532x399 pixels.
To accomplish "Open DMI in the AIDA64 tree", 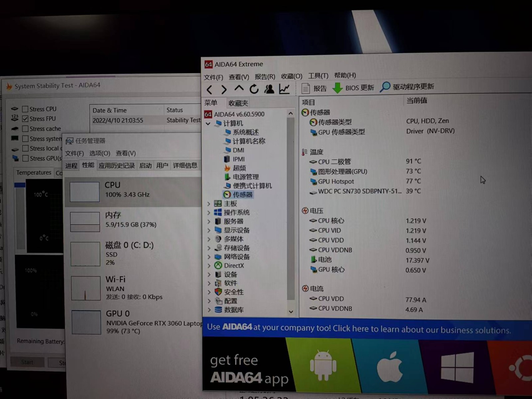I will (238, 150).
